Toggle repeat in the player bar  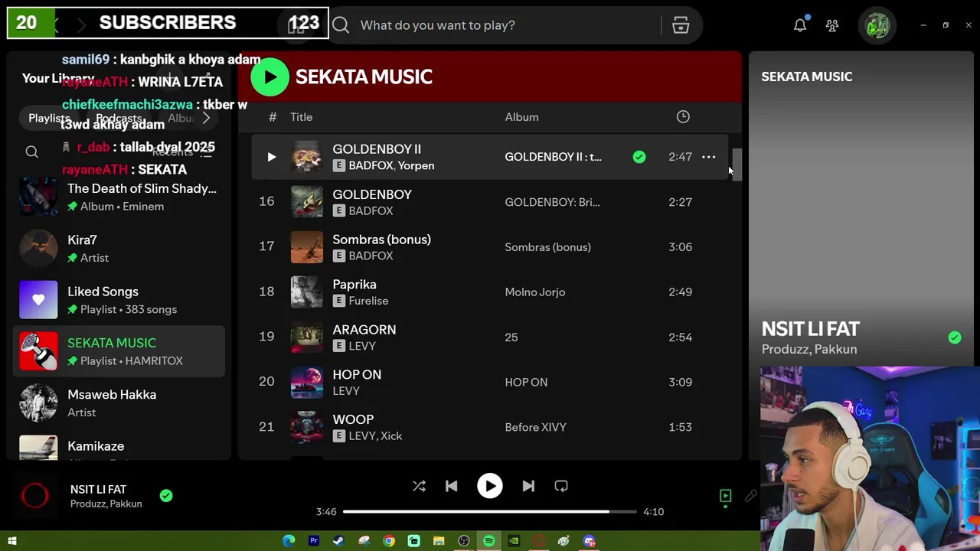click(561, 486)
